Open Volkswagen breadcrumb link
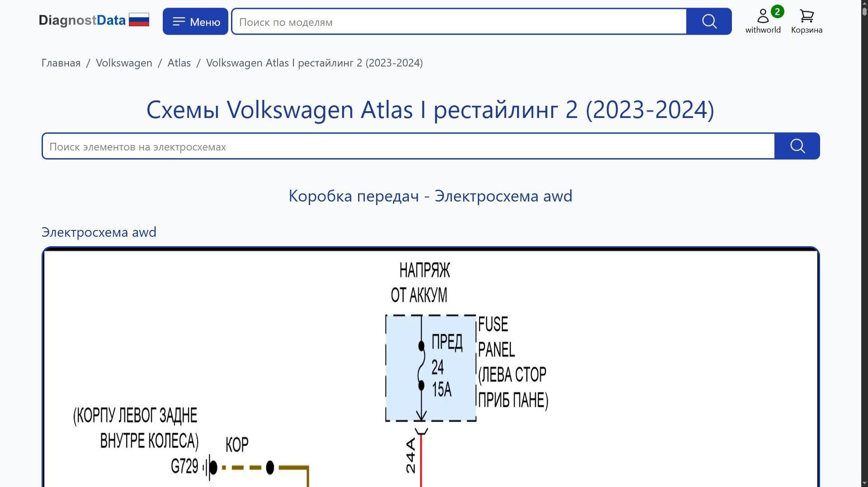868x487 pixels. point(124,63)
